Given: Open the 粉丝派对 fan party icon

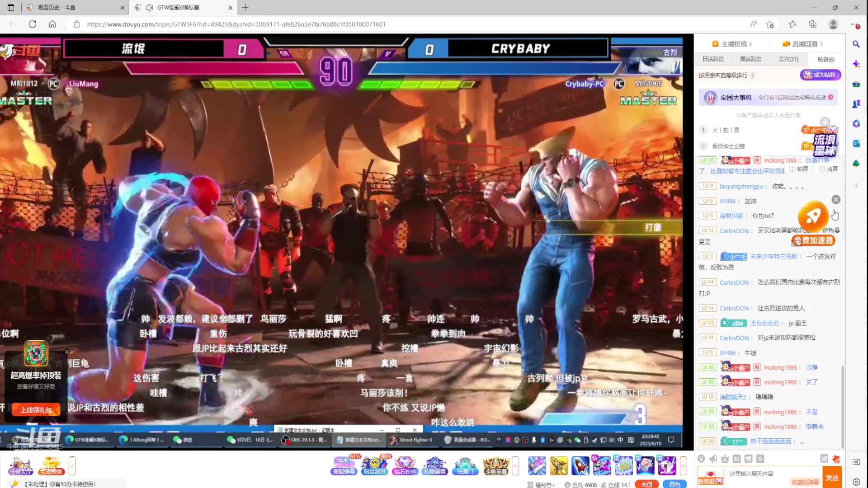Looking at the screenshot, I should (x=374, y=465).
